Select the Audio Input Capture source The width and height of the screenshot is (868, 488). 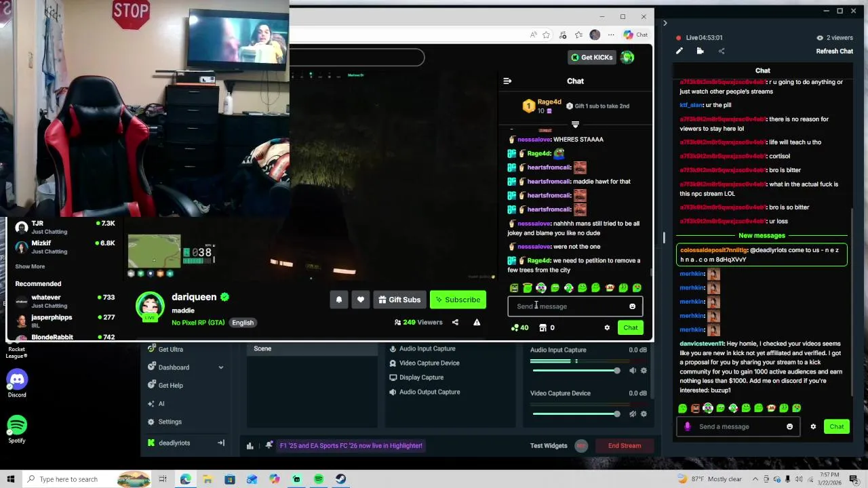point(427,349)
